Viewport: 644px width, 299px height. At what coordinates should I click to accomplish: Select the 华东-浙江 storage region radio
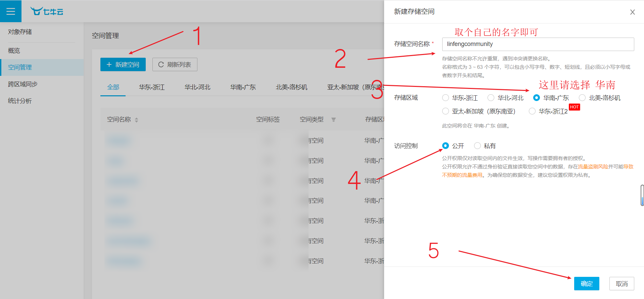(x=446, y=98)
